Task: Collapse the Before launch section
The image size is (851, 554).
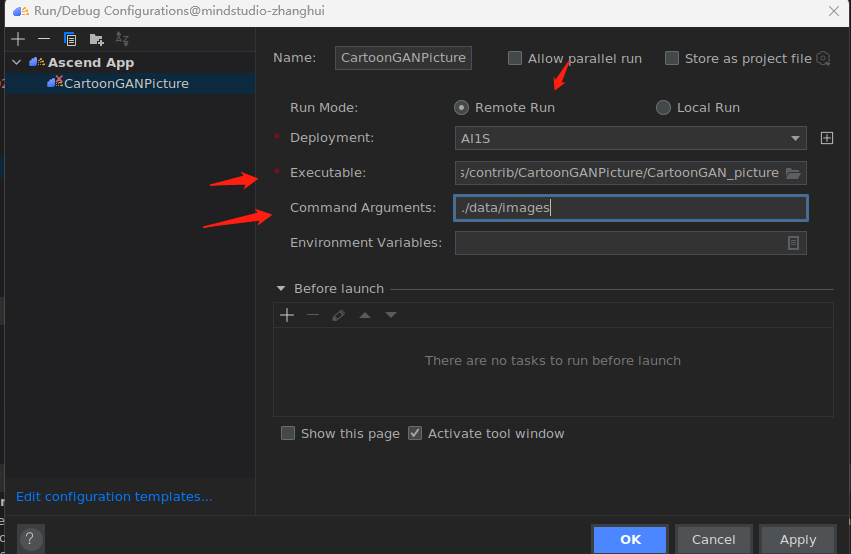Action: 281,289
